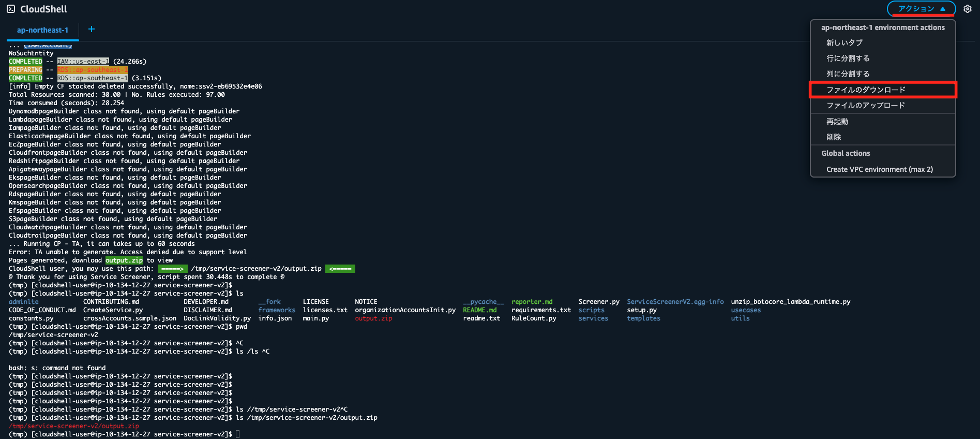Click the NoSuchEntity error line
Viewport: 980px width, 439px height.
[31, 53]
